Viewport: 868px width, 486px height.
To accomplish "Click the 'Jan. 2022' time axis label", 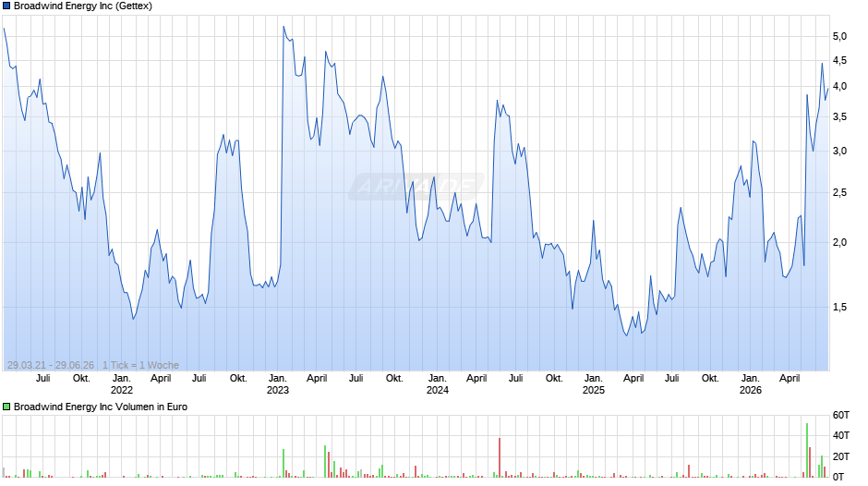I will coord(122,384).
